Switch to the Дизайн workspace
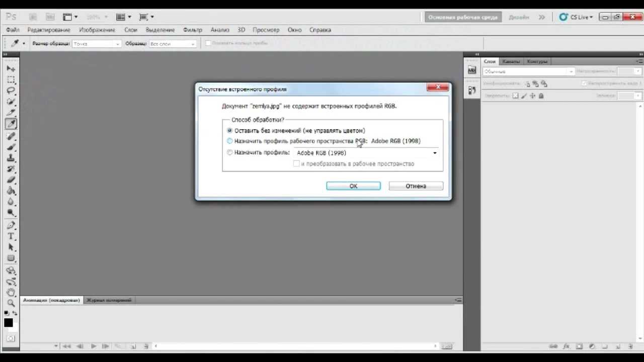 pyautogui.click(x=519, y=17)
